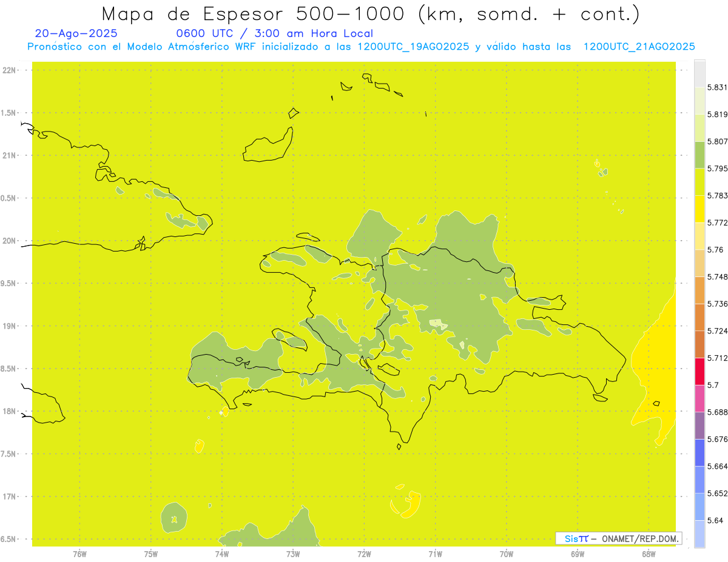Click the '5.688' colorbar value
The width and height of the screenshot is (728, 562).
717,412
